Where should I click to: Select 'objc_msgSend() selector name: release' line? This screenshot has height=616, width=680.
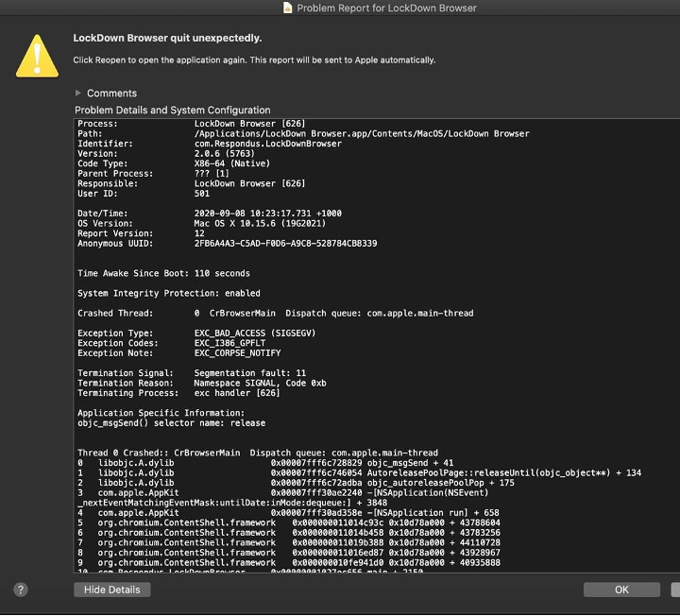171,423
